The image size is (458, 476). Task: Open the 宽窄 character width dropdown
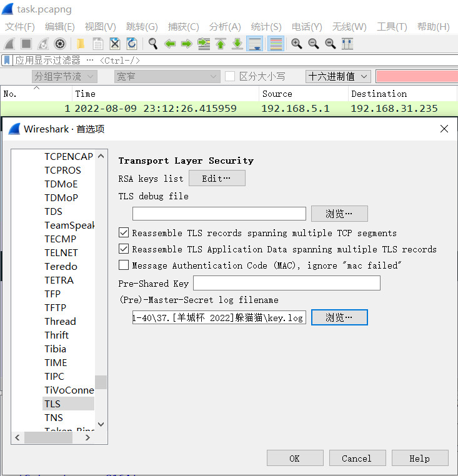point(167,76)
